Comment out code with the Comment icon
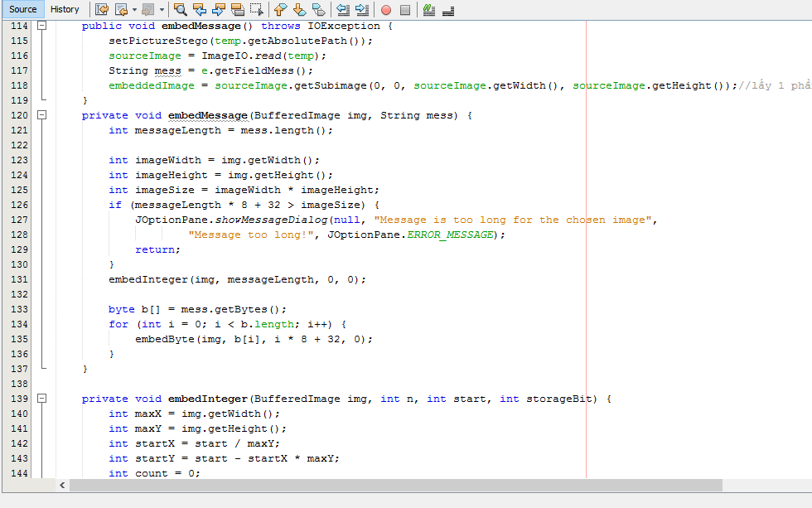This screenshot has height=508, width=812. [428, 10]
